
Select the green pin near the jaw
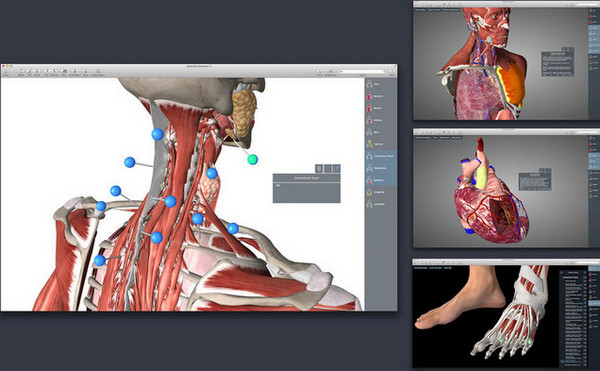(x=252, y=159)
